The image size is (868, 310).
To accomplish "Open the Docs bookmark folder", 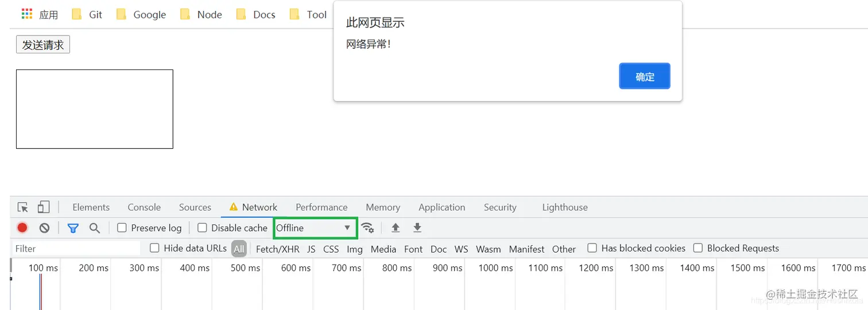I will coord(255,14).
